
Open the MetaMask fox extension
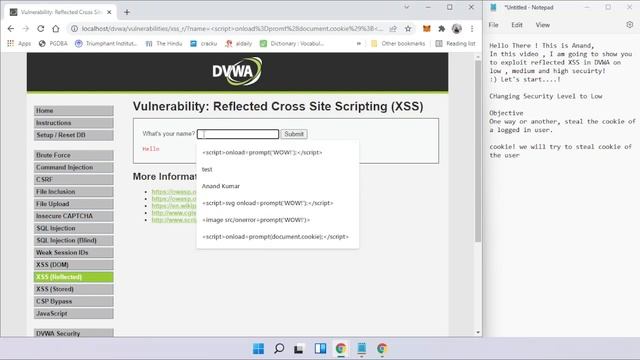427,29
